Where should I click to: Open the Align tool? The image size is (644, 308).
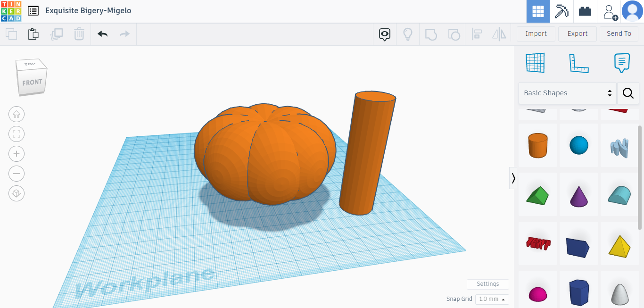477,33
